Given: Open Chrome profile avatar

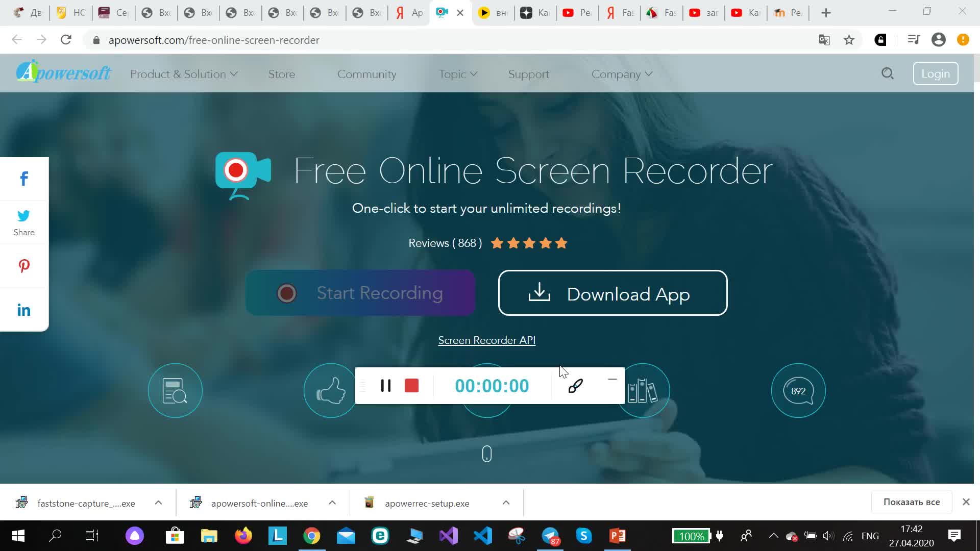Looking at the screenshot, I should click(x=939, y=40).
